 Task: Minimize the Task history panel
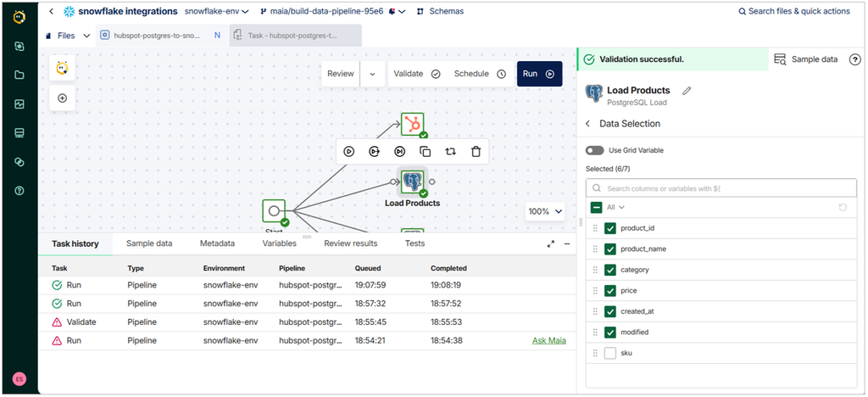567,243
